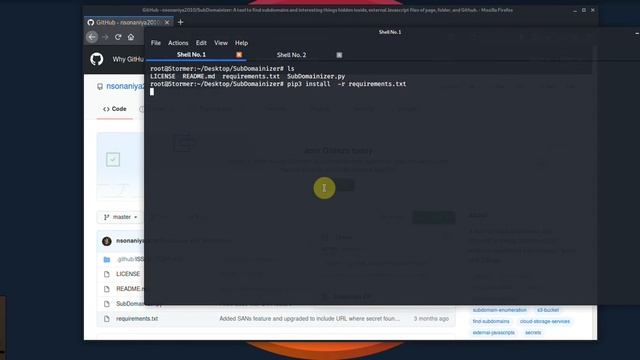Open Why GitHub navigation link
Viewport: 640px width, 360px height.
coord(128,60)
